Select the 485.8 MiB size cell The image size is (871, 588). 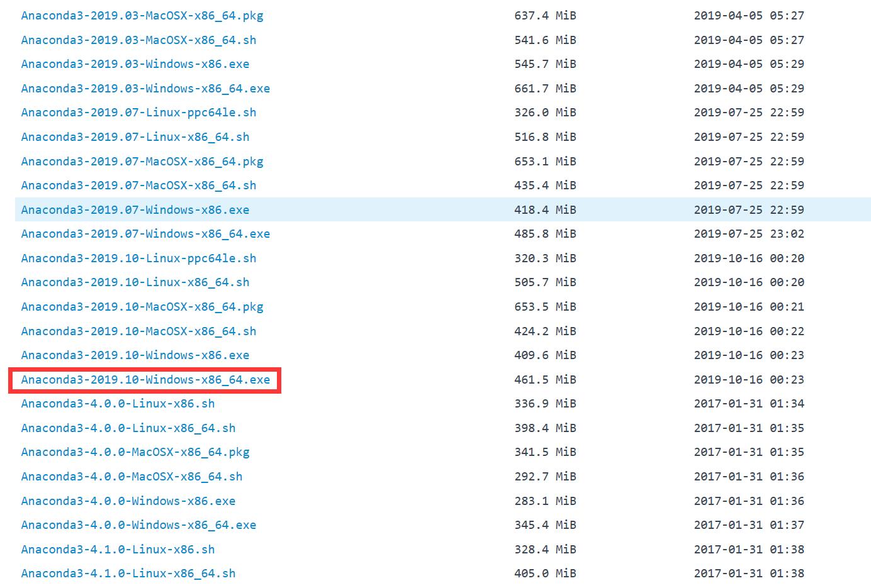pos(545,233)
